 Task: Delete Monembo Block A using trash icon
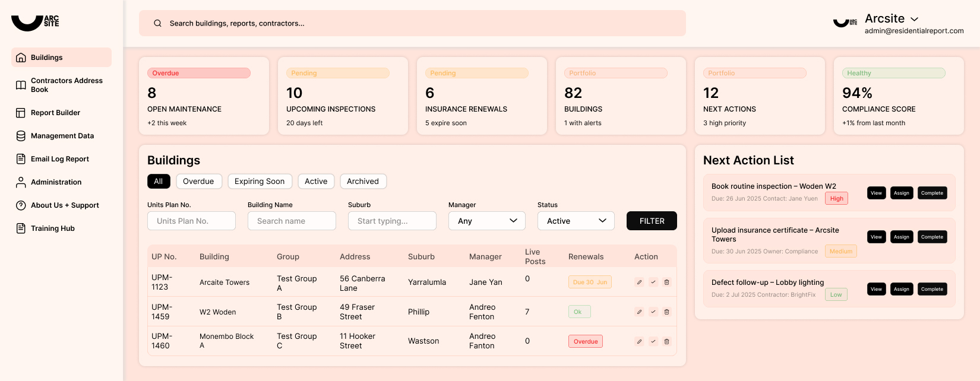666,342
